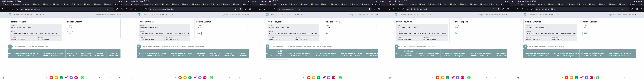Open Login as RS Umum dropdown, 12.52 window
Image resolution: width=644 pixels, height=80 pixels.
[x=622, y=15]
